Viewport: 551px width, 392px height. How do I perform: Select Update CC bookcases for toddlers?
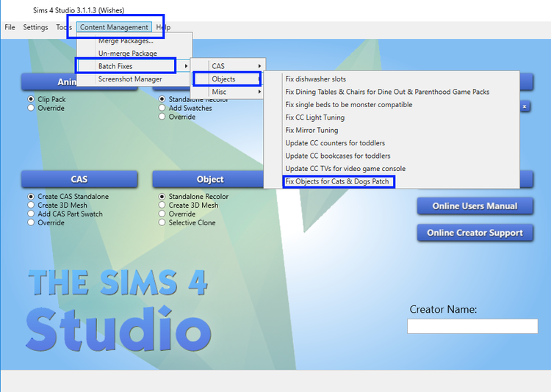392,156
